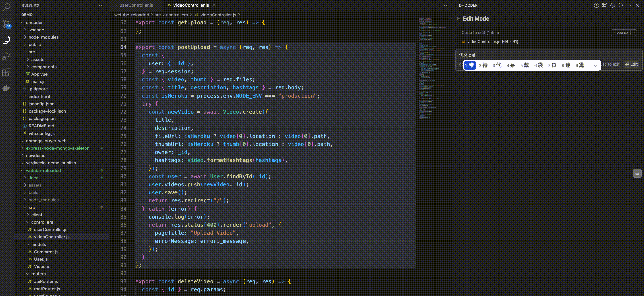
Task: Open apiRouter.js under routers
Action: (46, 281)
